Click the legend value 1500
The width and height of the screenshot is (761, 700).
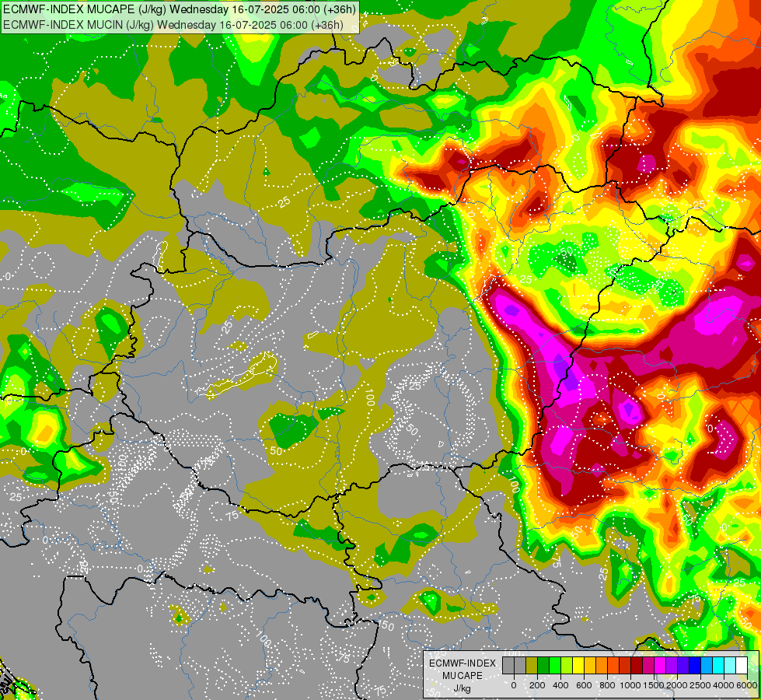coord(655,685)
